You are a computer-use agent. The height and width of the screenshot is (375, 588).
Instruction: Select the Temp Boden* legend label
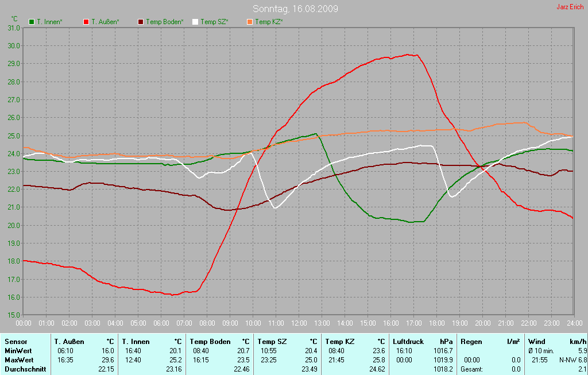tap(165, 22)
